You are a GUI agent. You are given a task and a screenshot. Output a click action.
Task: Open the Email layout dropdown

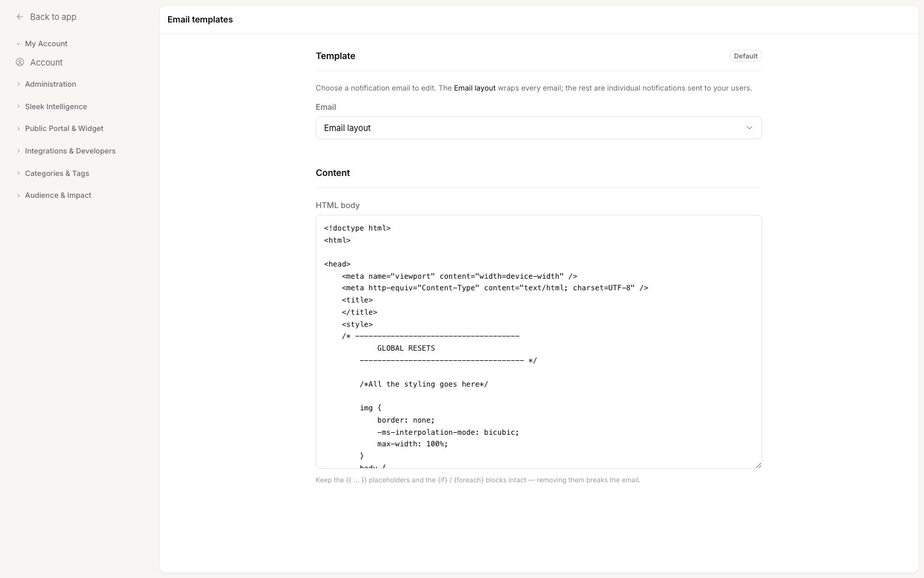[538, 128]
